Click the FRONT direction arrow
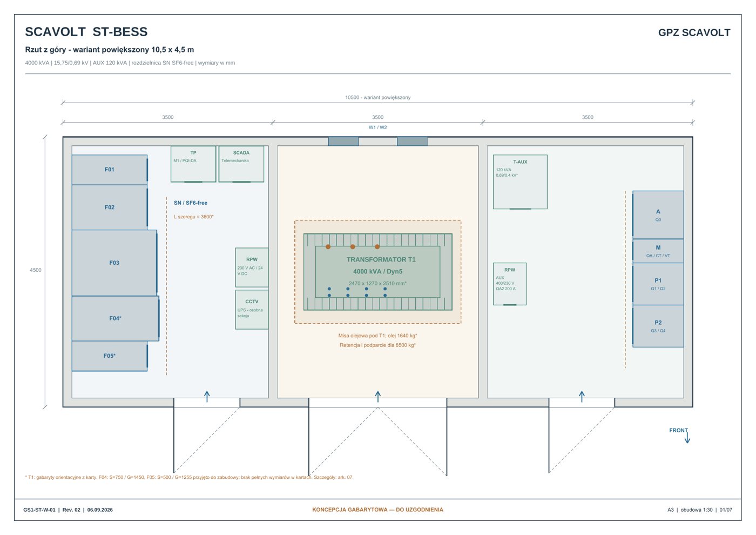 pyautogui.click(x=687, y=437)
